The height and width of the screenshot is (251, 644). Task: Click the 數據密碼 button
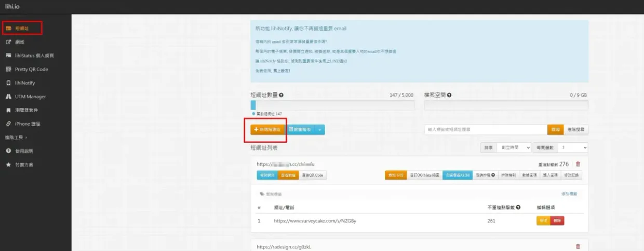tap(529, 175)
